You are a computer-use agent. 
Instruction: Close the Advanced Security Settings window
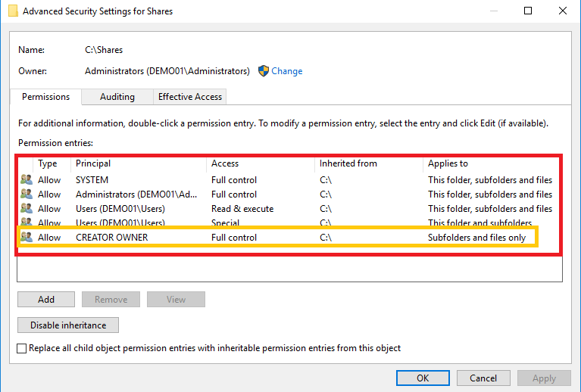563,11
